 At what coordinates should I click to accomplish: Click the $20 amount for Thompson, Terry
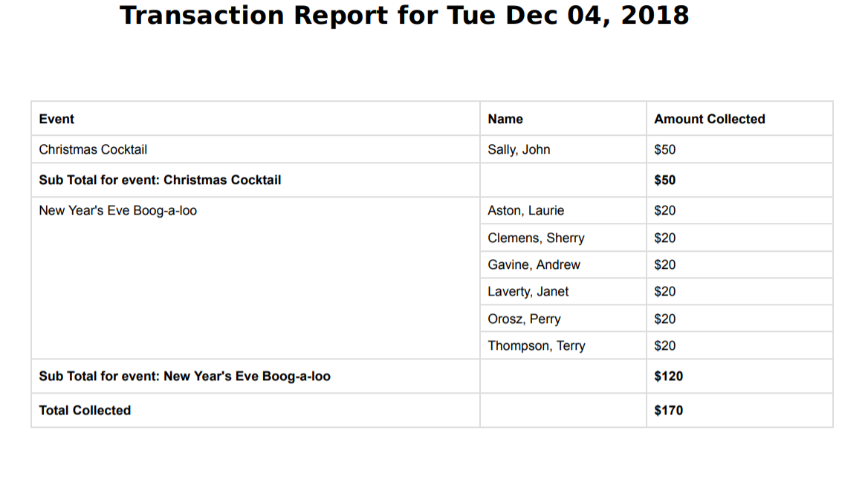coord(664,345)
